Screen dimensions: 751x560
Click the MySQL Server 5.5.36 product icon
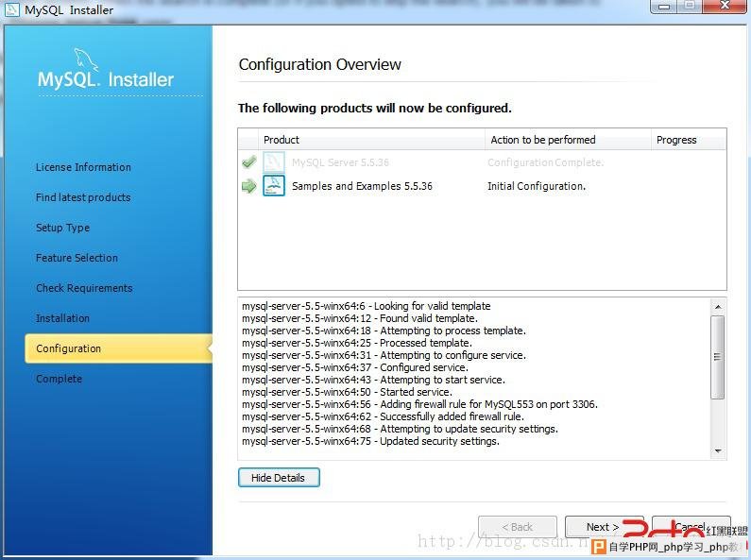[x=274, y=162]
